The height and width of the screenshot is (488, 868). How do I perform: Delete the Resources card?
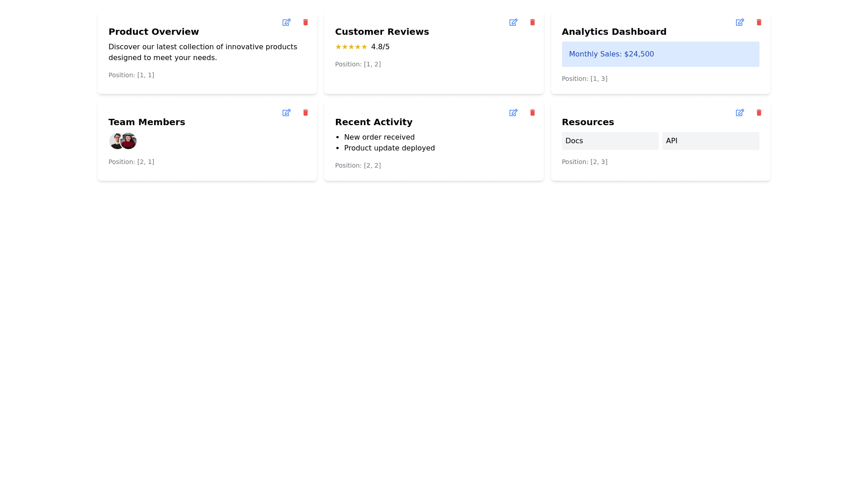click(759, 113)
